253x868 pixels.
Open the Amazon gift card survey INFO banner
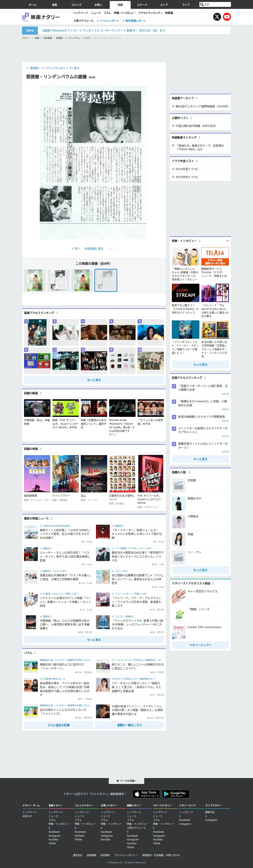pos(126,30)
